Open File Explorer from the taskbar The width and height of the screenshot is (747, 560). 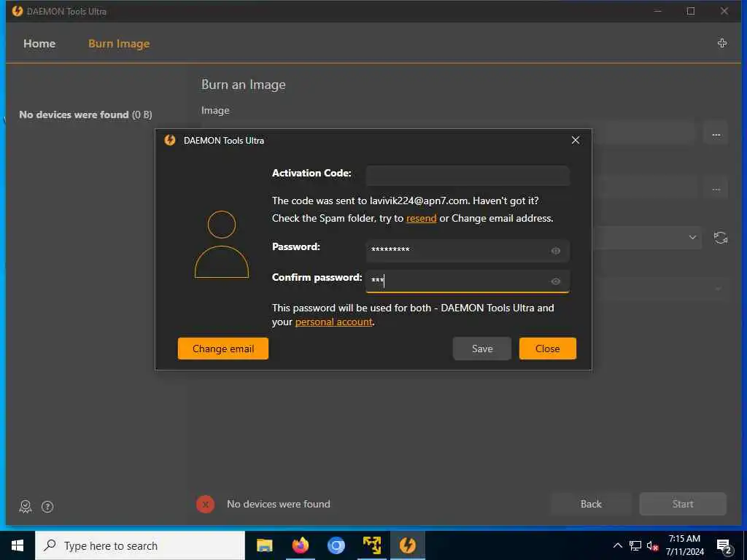click(264, 545)
